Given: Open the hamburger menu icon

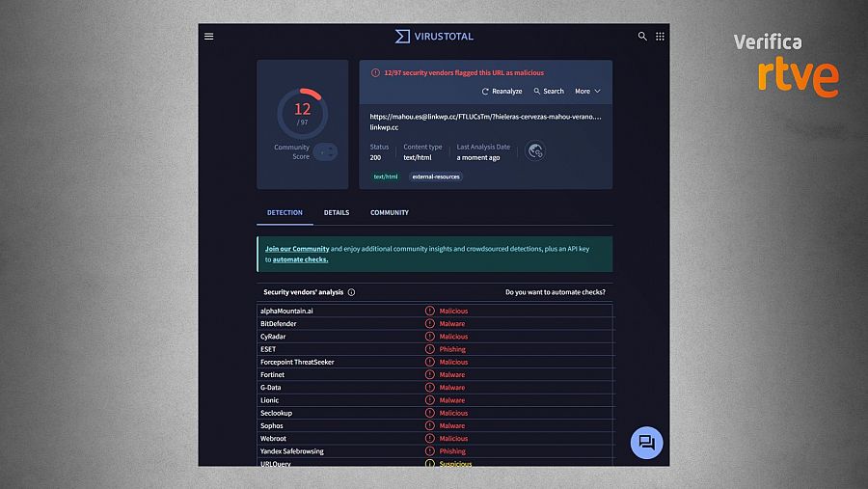Looking at the screenshot, I should point(208,37).
